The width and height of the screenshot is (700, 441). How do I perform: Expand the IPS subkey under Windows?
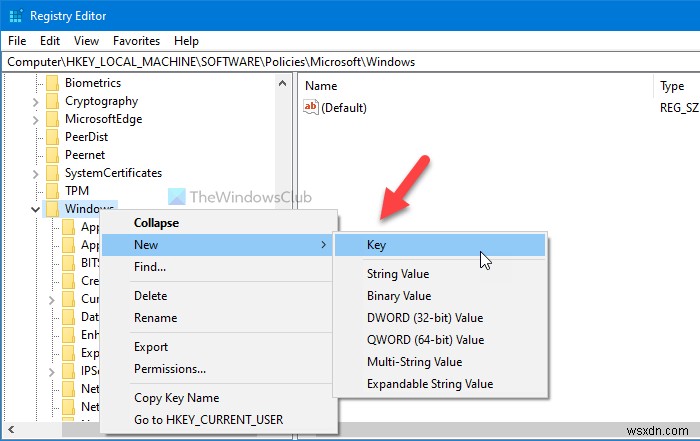tap(52, 372)
